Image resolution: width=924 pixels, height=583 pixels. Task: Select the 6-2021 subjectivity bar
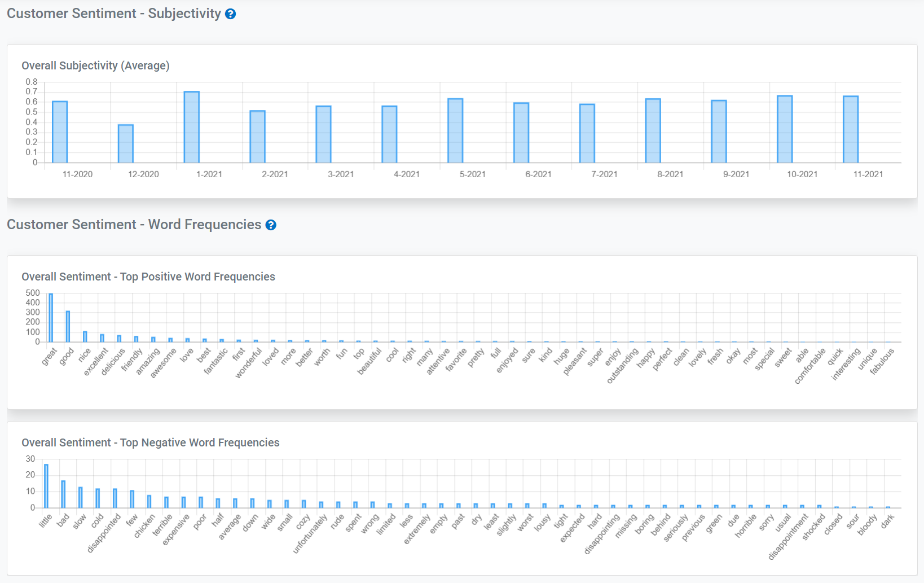pyautogui.click(x=521, y=133)
